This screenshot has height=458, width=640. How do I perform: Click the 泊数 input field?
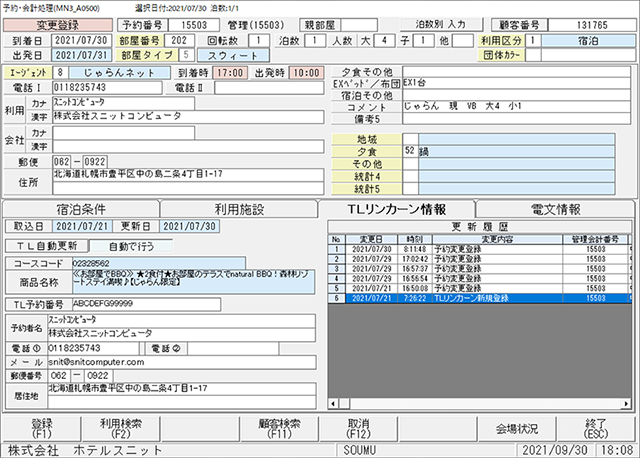[x=314, y=40]
